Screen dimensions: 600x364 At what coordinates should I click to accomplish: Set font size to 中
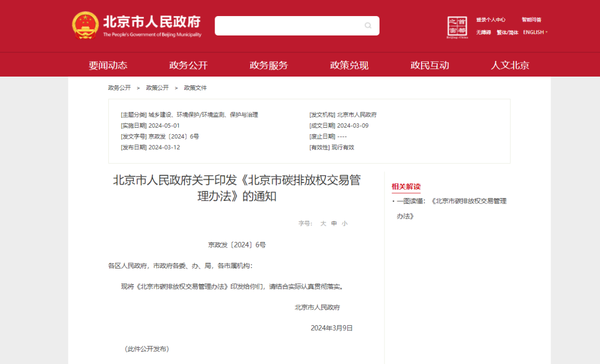[334, 224]
